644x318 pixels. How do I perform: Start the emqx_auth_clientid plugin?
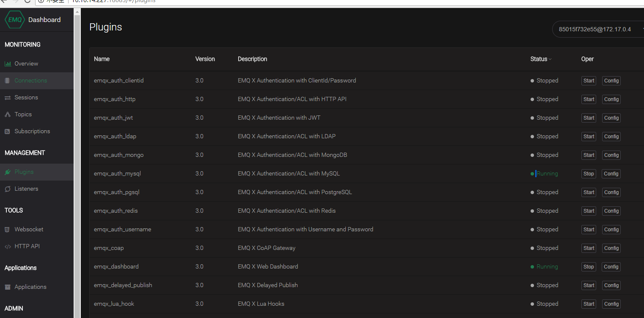589,81
